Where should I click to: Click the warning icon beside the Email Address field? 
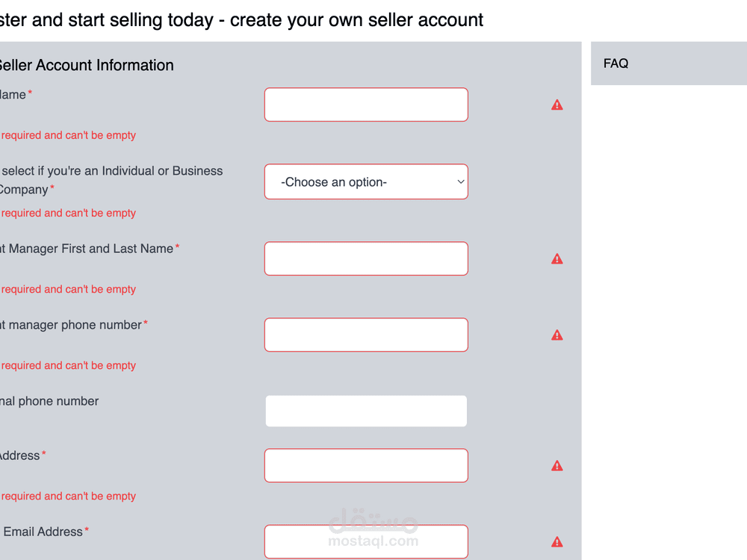tap(557, 542)
